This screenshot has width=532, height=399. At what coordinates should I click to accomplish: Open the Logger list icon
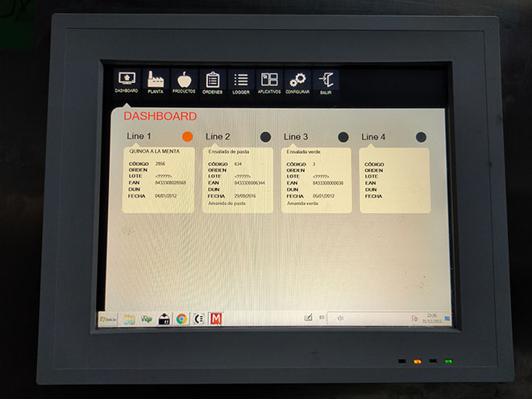click(x=241, y=81)
